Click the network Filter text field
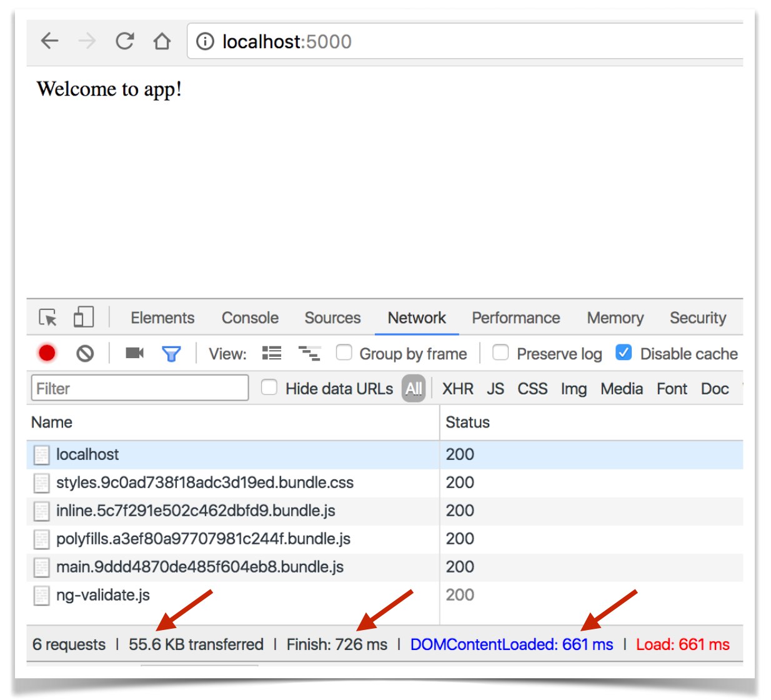The image size is (771, 700). tap(140, 388)
